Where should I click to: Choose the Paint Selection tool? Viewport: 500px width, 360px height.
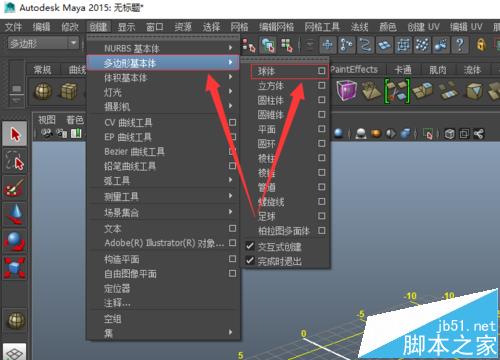pos(15,188)
